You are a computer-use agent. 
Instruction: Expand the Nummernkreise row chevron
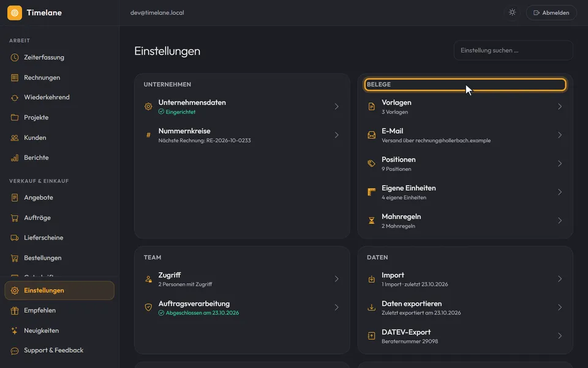(x=336, y=135)
